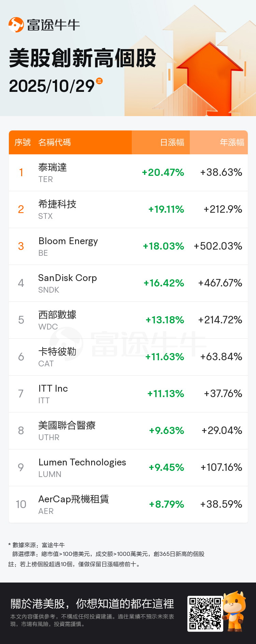Open the 西部數據 WDC row
256x644 pixels.
[x=128, y=320]
